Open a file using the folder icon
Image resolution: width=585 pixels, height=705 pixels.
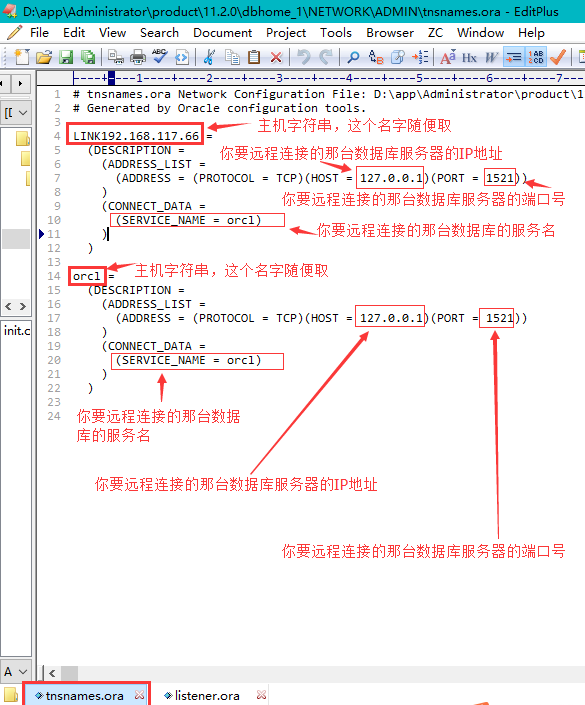tap(44, 57)
